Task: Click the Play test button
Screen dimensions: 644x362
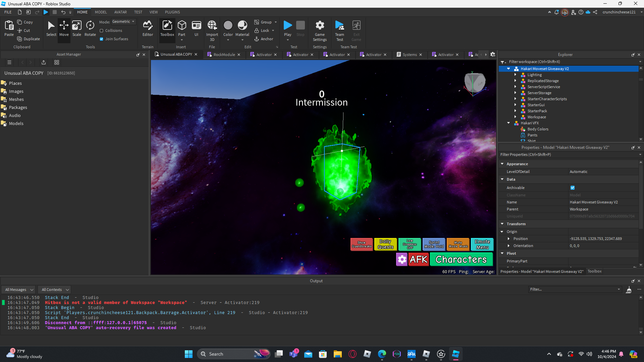Action: [x=287, y=25]
